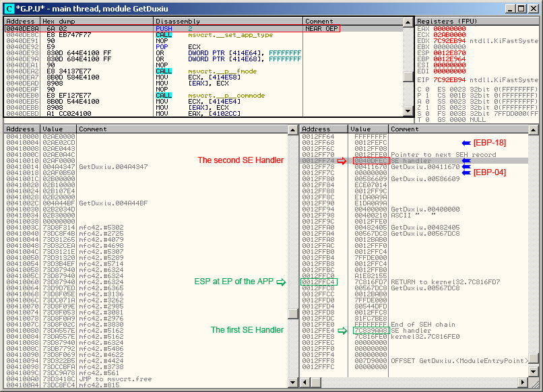Click the Registers (FPU) header bar
This screenshot has height=392, width=543.
(x=477, y=21)
